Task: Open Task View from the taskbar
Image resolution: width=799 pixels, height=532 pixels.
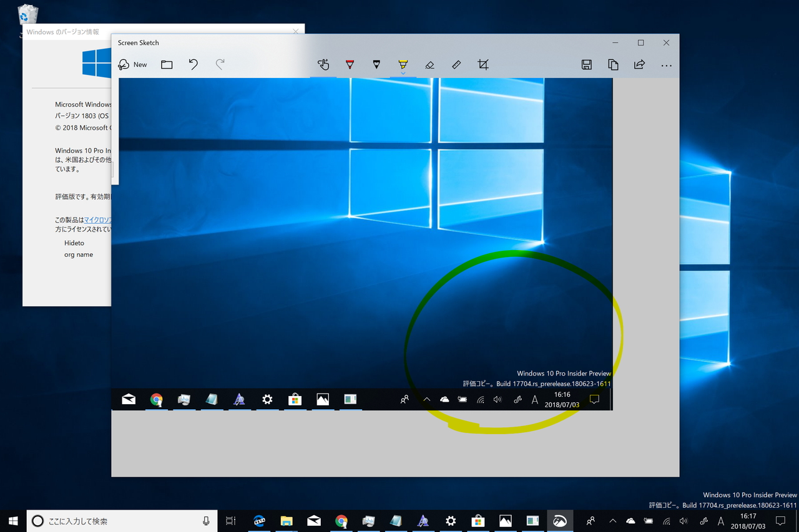Action: point(231,521)
